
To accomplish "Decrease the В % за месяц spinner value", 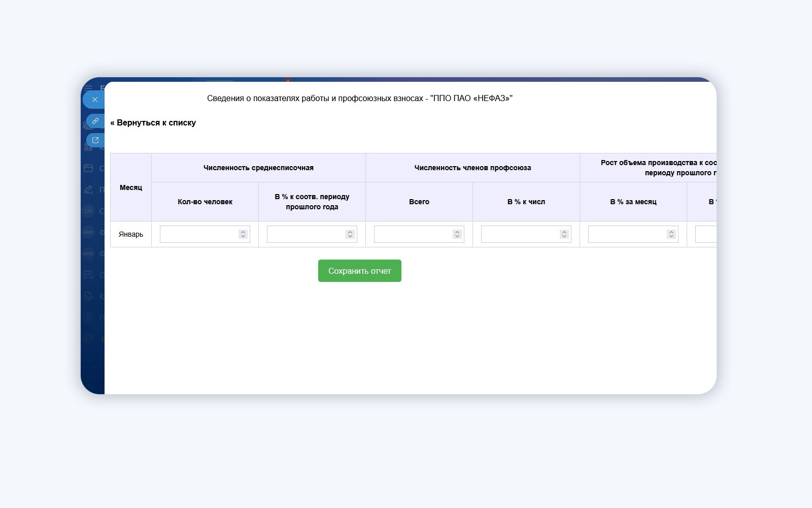I will [671, 237].
